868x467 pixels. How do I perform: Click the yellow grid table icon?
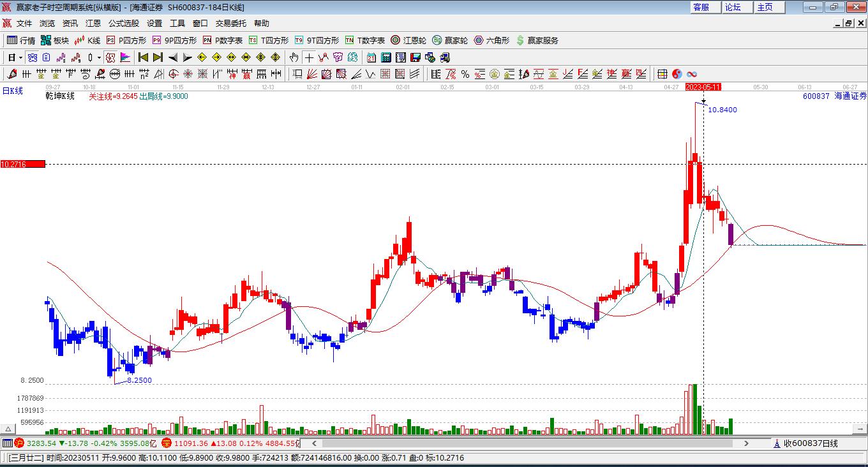tap(662, 74)
